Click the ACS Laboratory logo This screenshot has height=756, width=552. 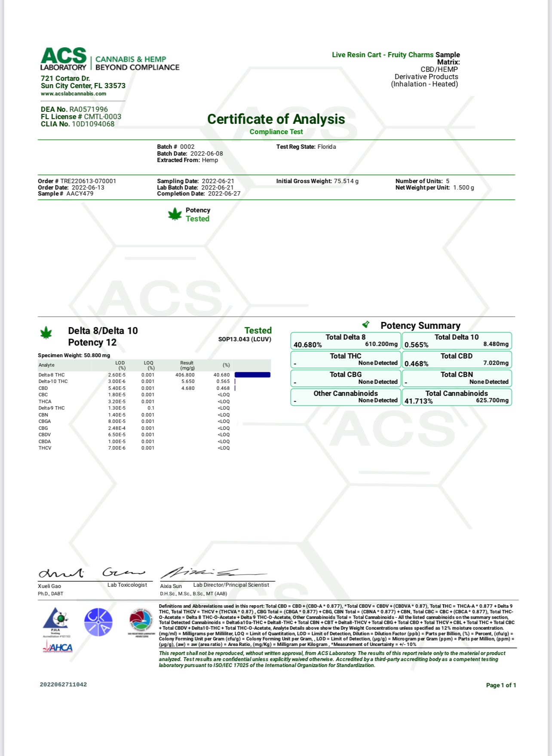click(110, 59)
